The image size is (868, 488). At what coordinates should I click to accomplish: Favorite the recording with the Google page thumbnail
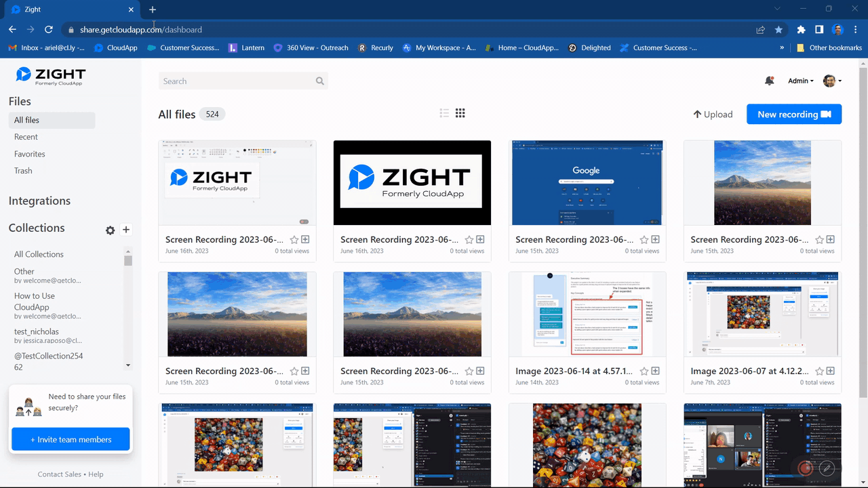pos(644,239)
